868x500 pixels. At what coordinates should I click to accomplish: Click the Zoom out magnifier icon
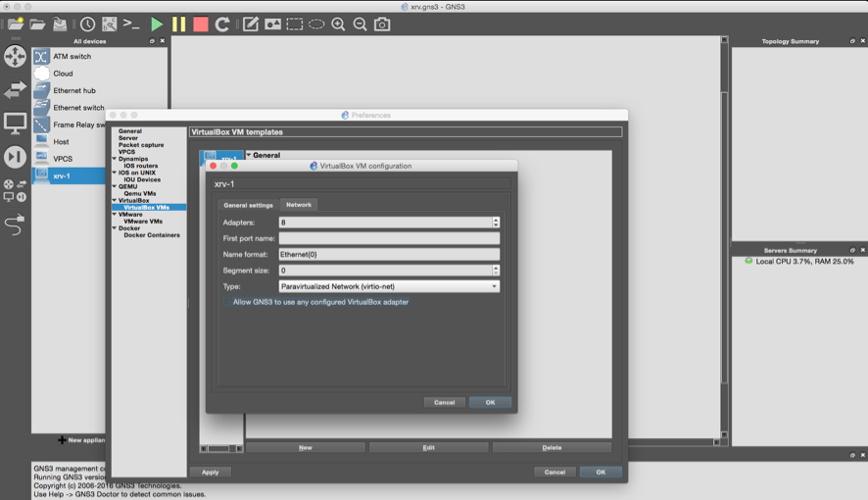coord(360,24)
